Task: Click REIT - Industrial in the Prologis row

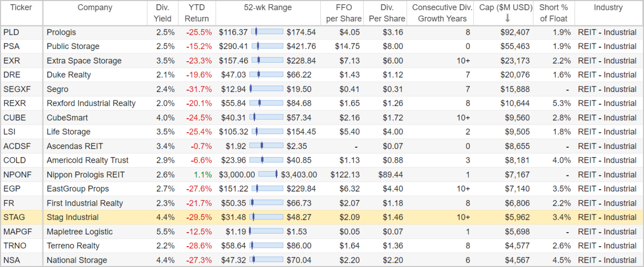Action: (607, 32)
